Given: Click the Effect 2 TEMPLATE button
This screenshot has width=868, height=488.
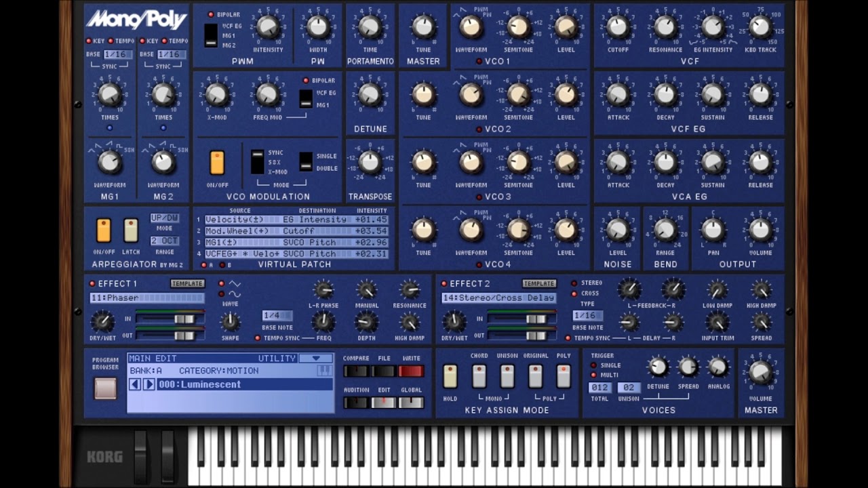Looking at the screenshot, I should click(x=539, y=283).
